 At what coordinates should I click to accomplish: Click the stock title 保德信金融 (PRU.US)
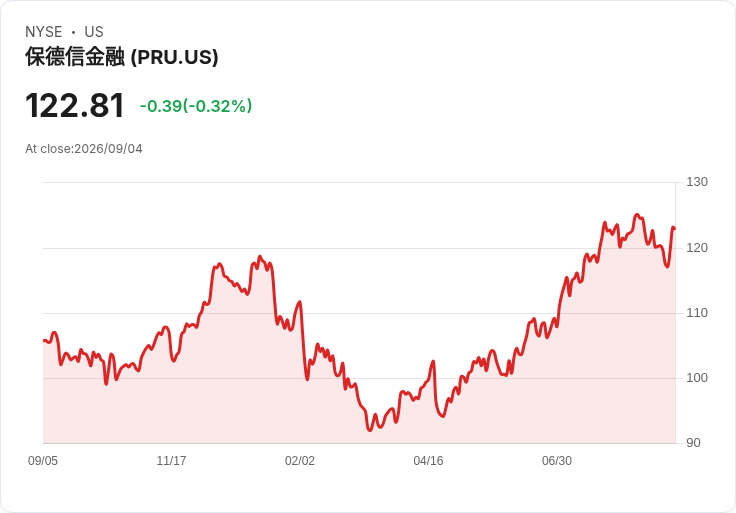tap(122, 57)
